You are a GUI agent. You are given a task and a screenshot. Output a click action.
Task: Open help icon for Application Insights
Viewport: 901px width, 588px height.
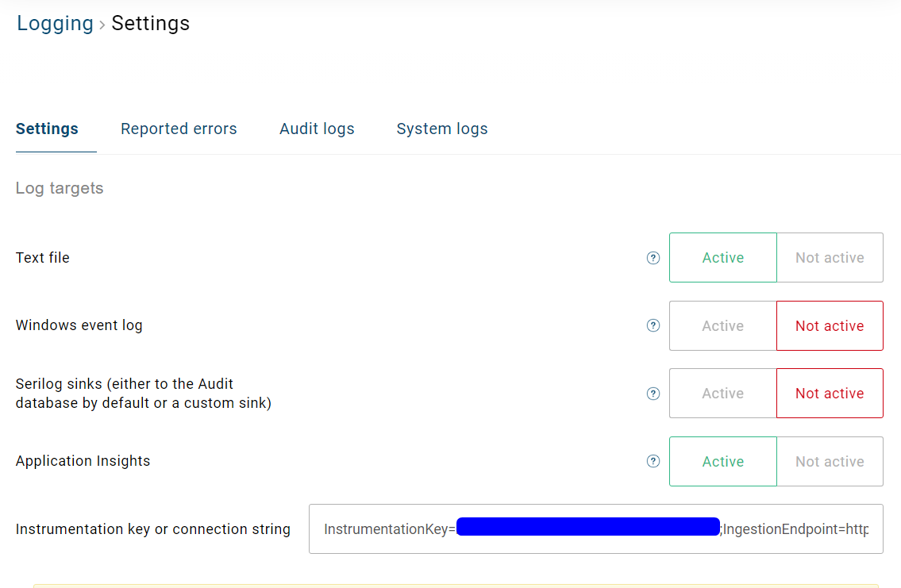click(x=653, y=461)
